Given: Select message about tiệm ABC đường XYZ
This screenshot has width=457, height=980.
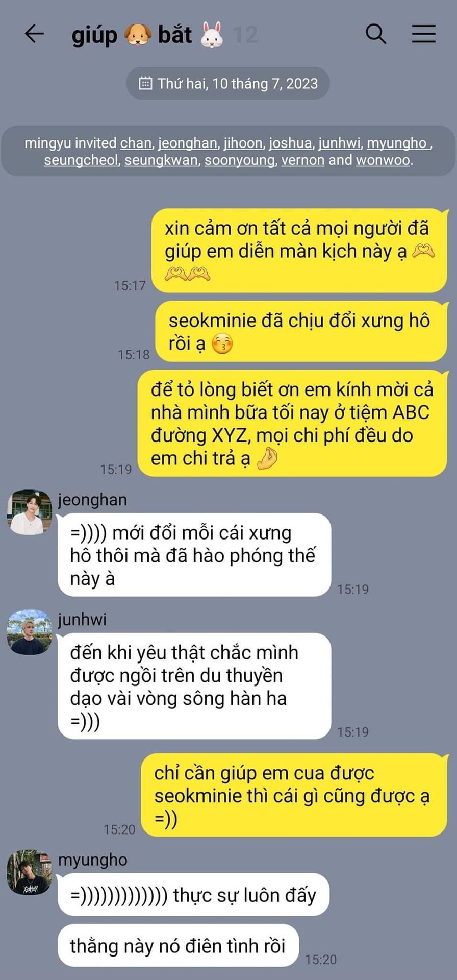Looking at the screenshot, I should click(293, 424).
